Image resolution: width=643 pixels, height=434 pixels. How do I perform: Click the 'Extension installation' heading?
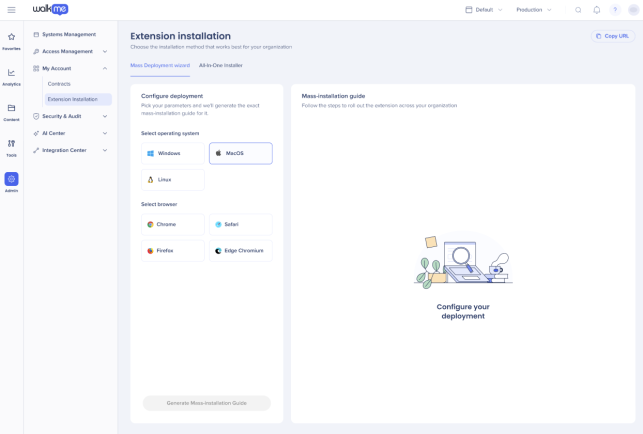pyautogui.click(x=180, y=36)
